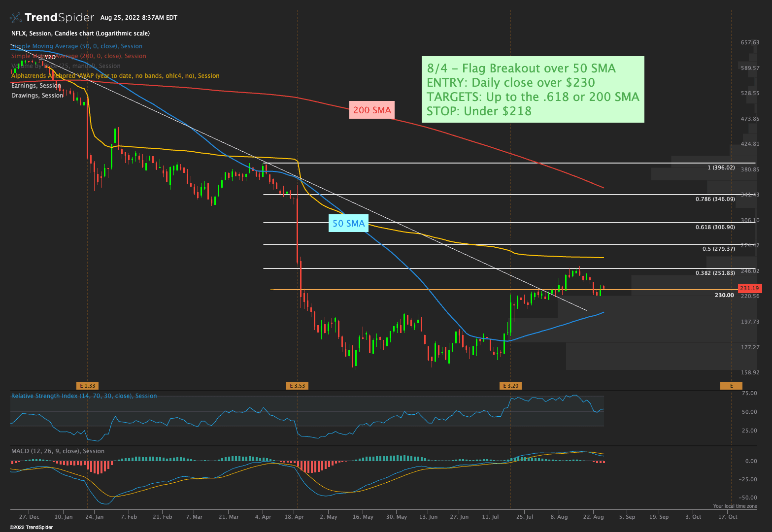Click the red 200 SMA label tag
The image size is (772, 532).
(x=372, y=110)
